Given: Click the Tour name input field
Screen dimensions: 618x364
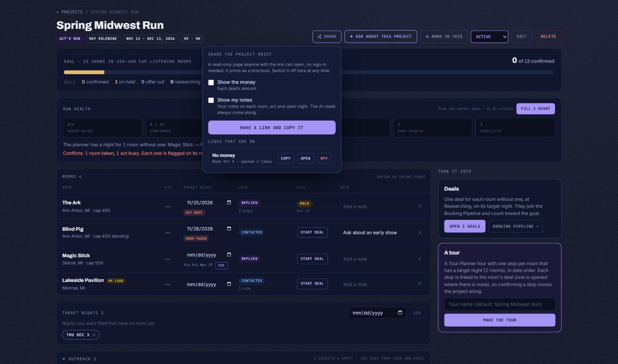Looking at the screenshot, I should pyautogui.click(x=500, y=304).
